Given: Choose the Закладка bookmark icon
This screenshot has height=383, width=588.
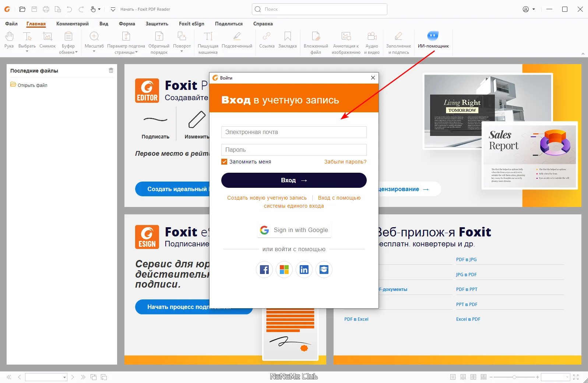Looking at the screenshot, I should coord(288,40).
